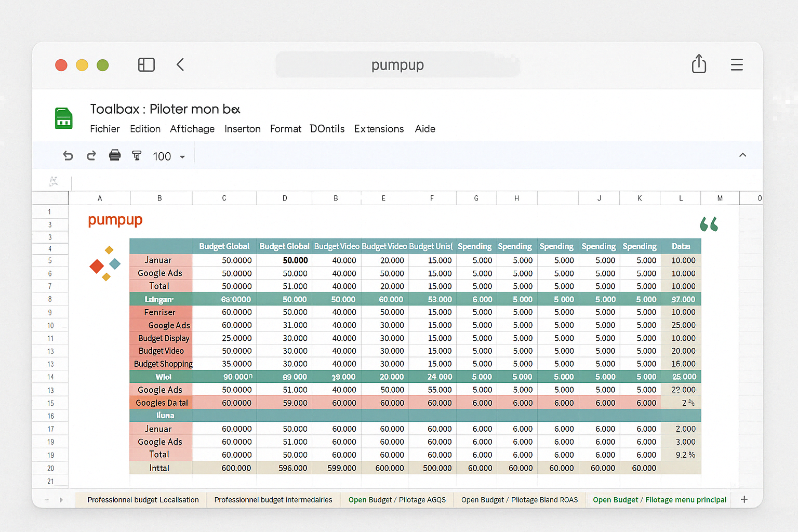
Task: Select the Iluna section header cell
Action: point(161,416)
